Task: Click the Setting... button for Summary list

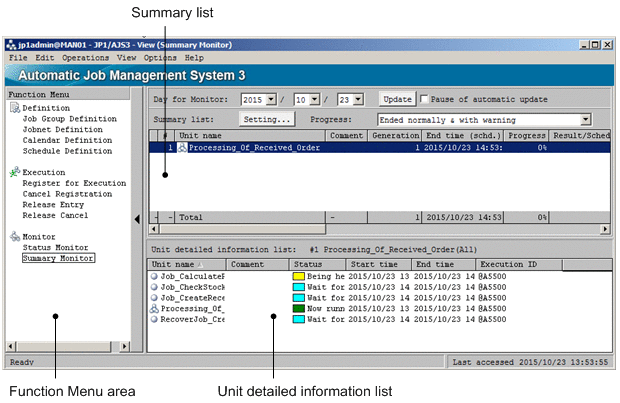Action: [268, 119]
